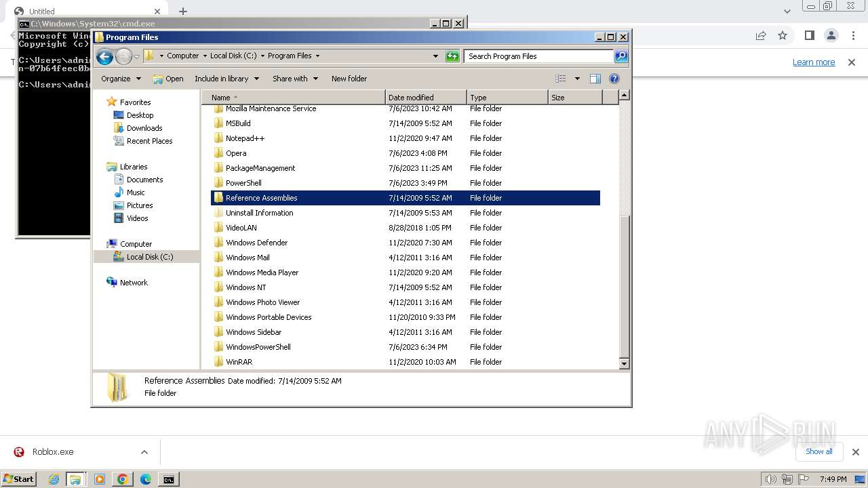Select the Untitled Chrome tab

click(88, 12)
